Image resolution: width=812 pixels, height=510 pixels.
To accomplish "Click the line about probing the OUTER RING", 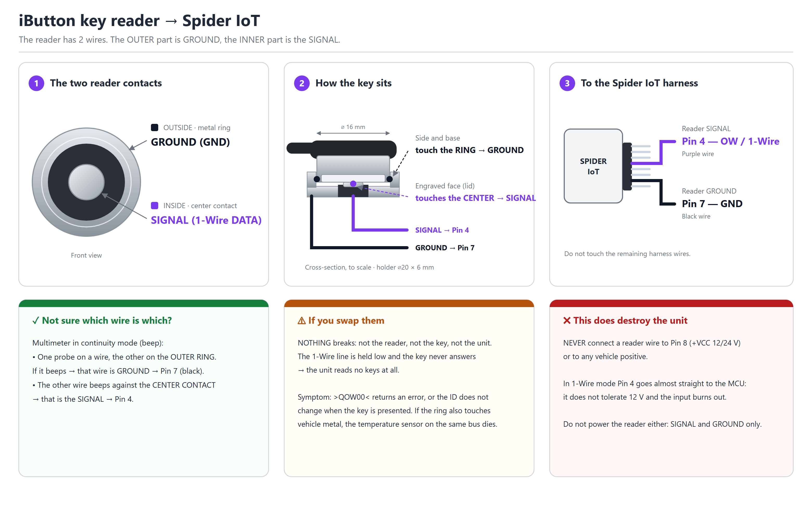I will point(124,357).
